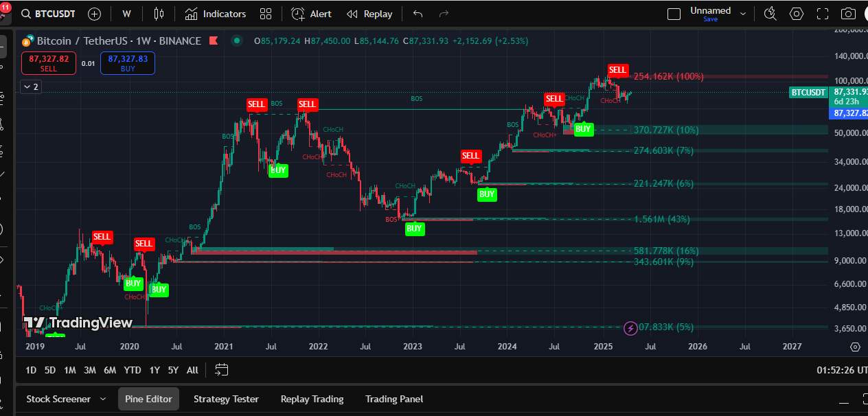Click the 254.162K (100%) level label
This screenshot has height=416, width=868.
(668, 76)
